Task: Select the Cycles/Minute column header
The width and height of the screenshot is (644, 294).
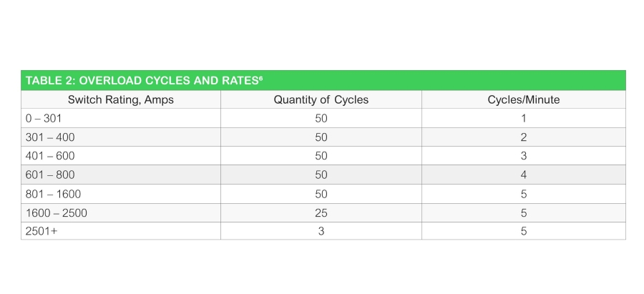Action: tap(524, 99)
